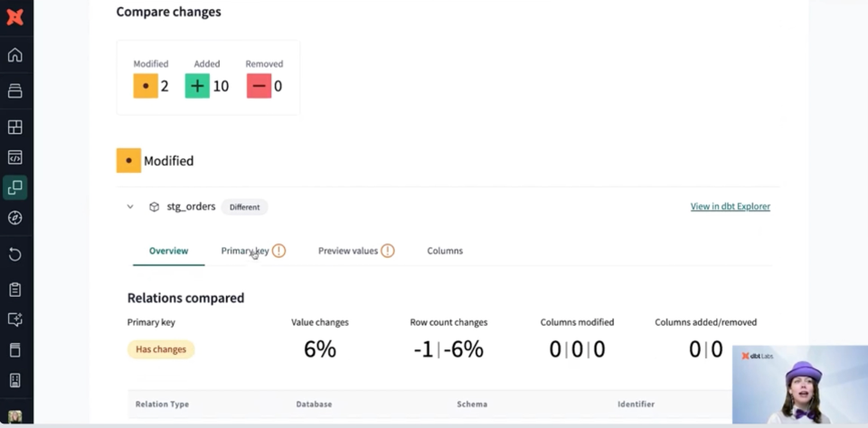
Task: Click the dbt logo in sidebar
Action: pos(15,16)
